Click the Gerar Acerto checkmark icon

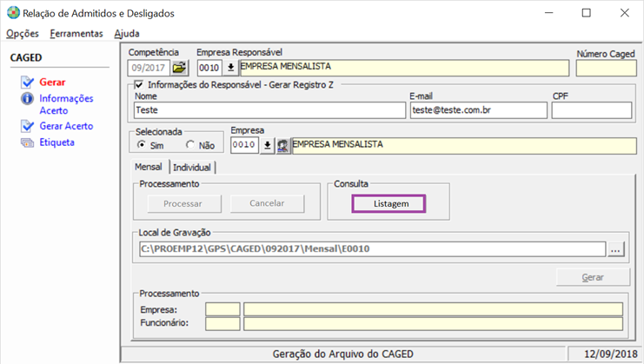28,126
